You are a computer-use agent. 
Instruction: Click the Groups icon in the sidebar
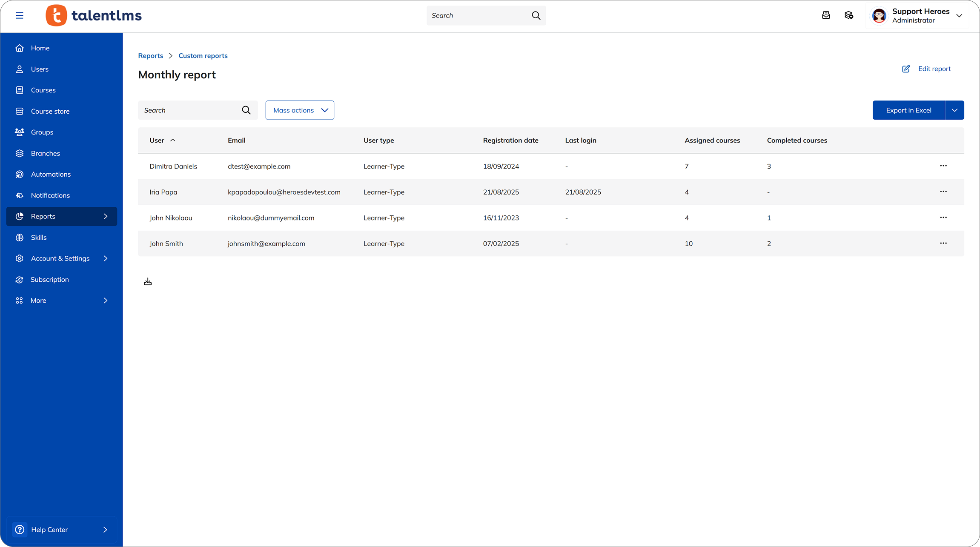tap(20, 132)
